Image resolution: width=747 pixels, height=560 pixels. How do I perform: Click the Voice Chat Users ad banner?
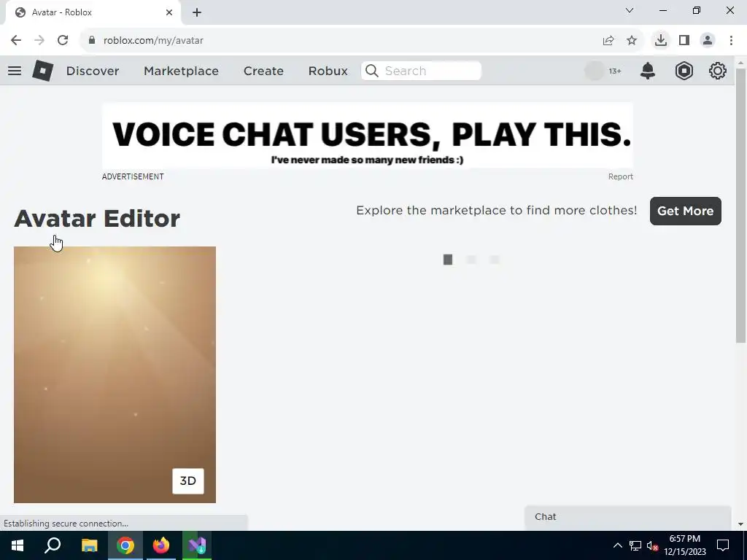pyautogui.click(x=368, y=136)
